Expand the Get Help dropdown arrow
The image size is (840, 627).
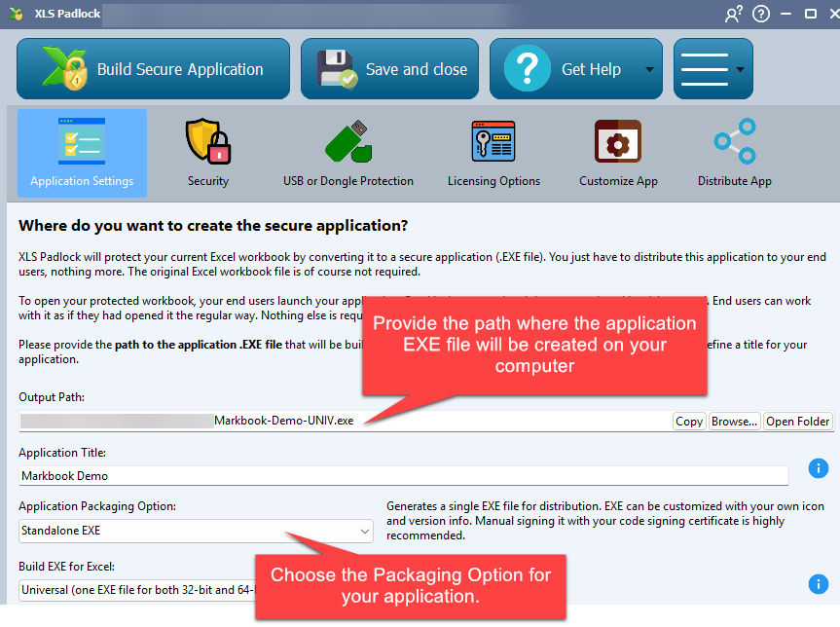point(648,70)
